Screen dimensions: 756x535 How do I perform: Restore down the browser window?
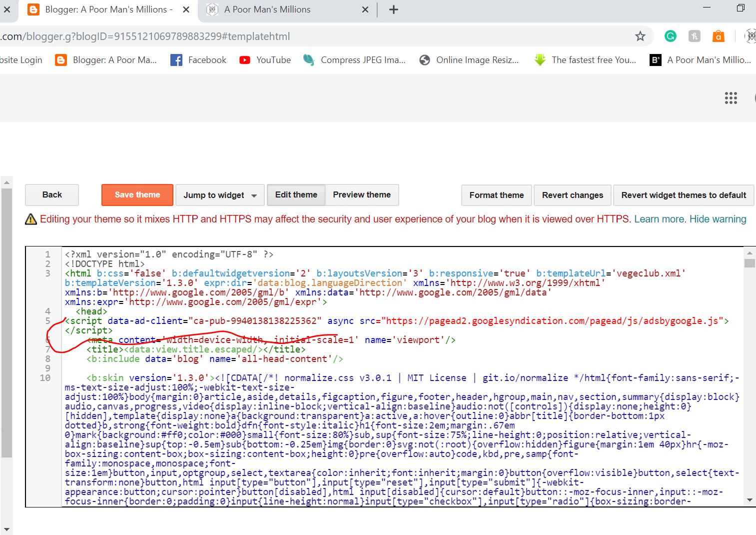[x=741, y=7]
